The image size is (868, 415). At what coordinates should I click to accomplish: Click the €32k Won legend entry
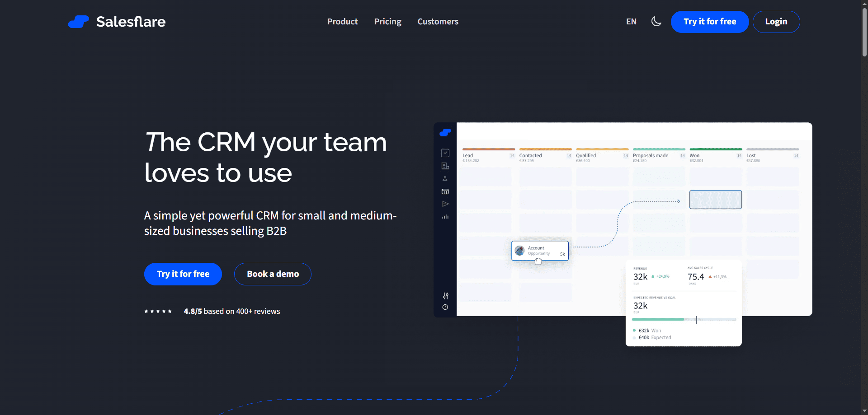click(x=647, y=331)
